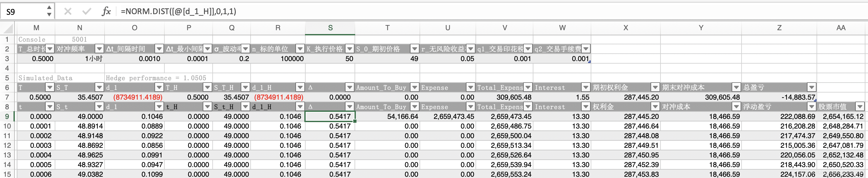Open the 期末对冲成本 filter dropdown

736,87
